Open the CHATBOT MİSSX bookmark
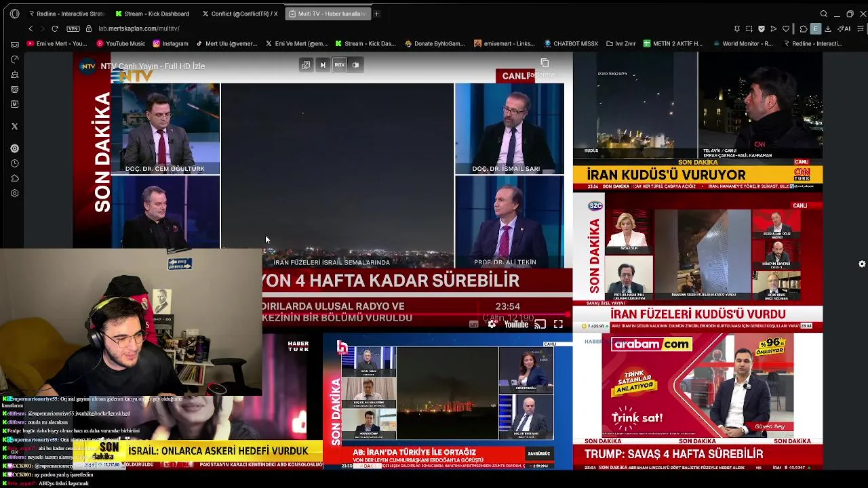 coord(570,43)
